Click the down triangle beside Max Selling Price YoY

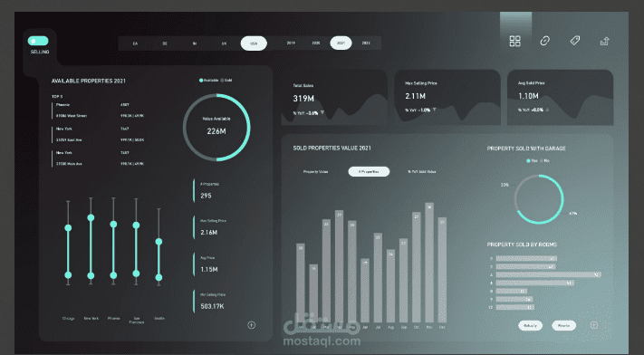(x=434, y=110)
